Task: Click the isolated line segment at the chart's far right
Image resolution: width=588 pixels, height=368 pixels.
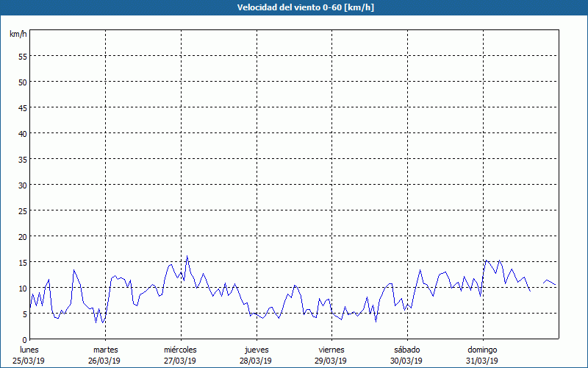Action: coord(549,282)
